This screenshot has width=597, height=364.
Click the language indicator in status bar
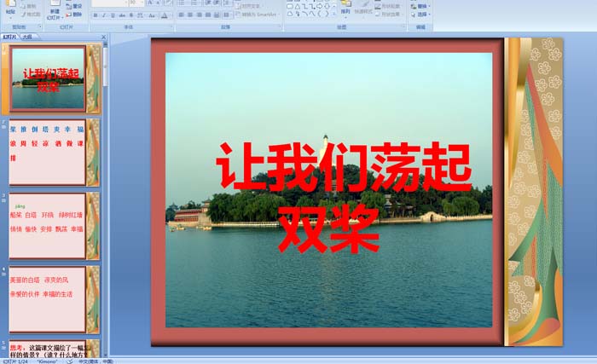pos(96,361)
